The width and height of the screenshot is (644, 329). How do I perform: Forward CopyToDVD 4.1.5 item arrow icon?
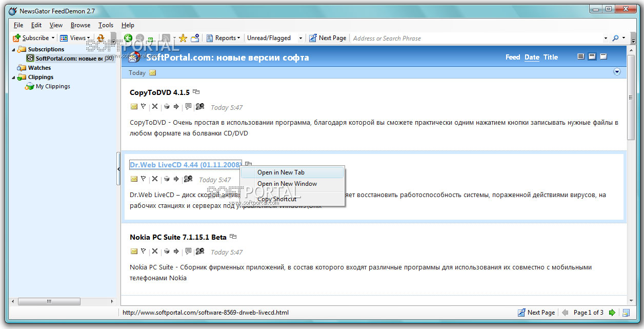[x=176, y=107]
